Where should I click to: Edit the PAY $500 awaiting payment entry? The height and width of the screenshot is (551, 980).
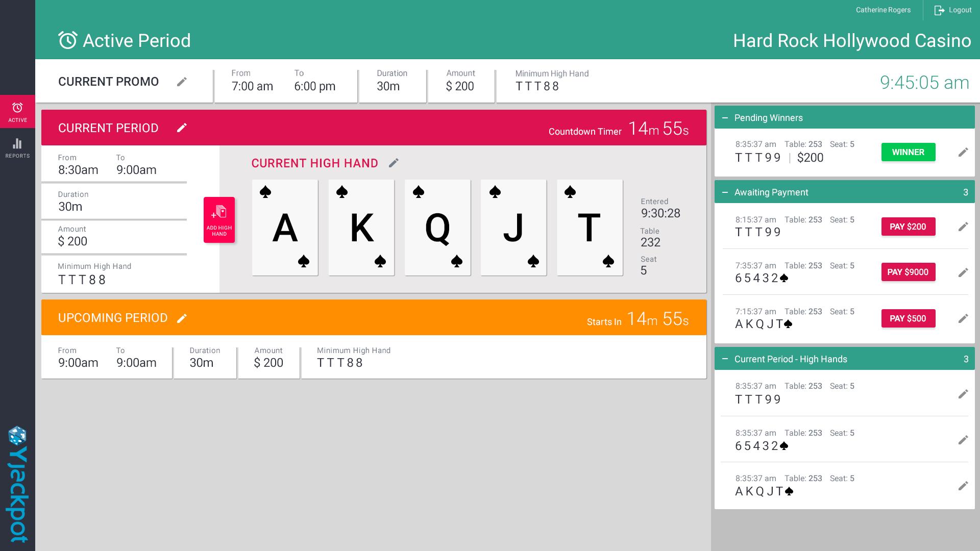963,318
